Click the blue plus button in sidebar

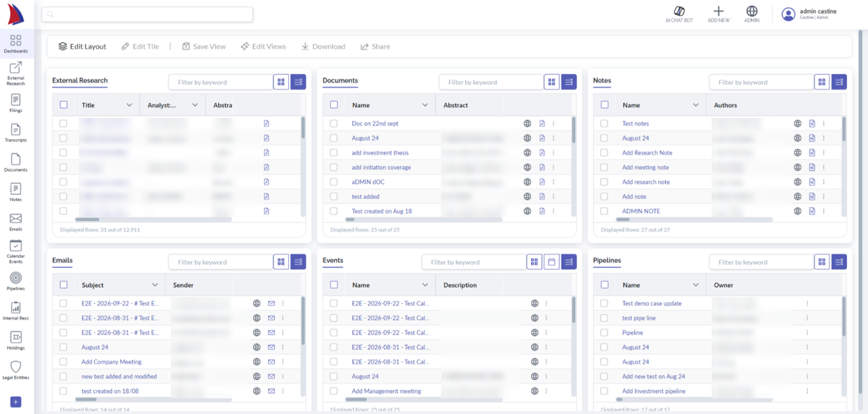(16, 402)
